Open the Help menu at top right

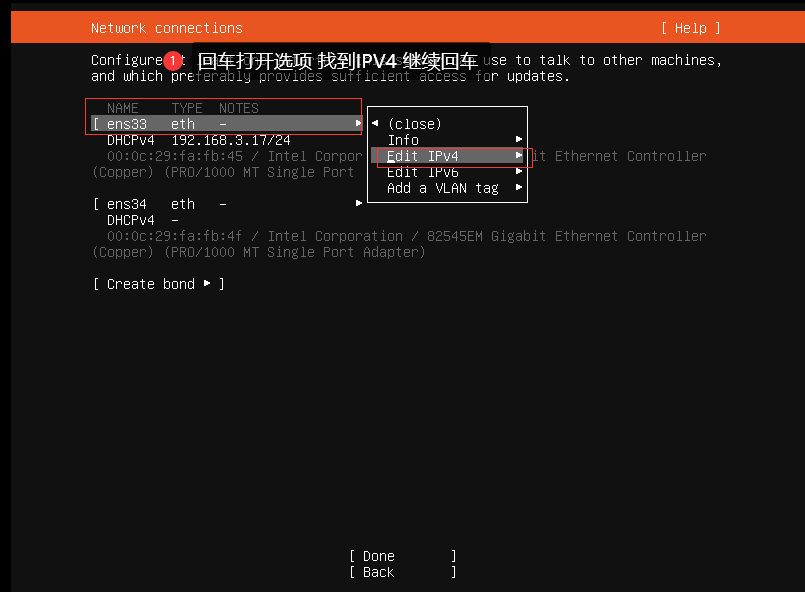click(x=690, y=27)
